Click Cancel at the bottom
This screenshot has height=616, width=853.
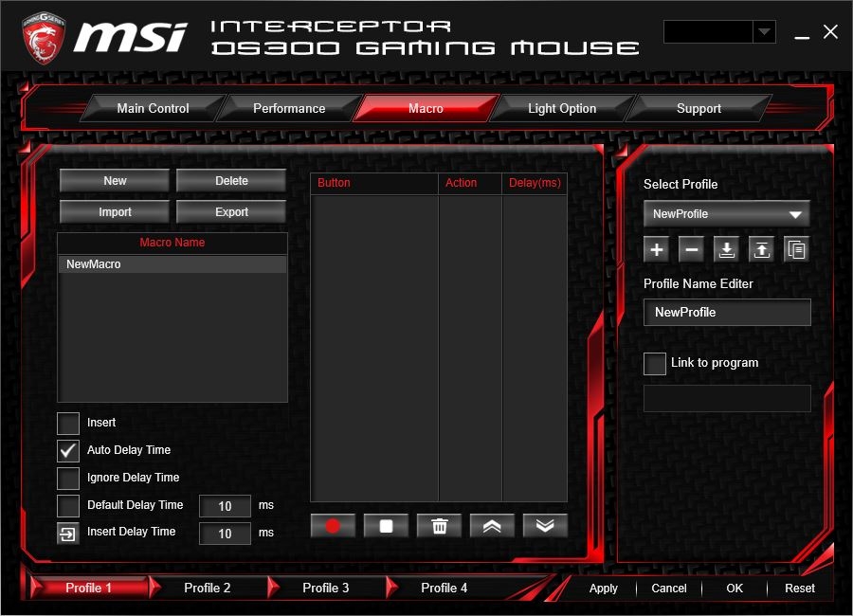669,589
